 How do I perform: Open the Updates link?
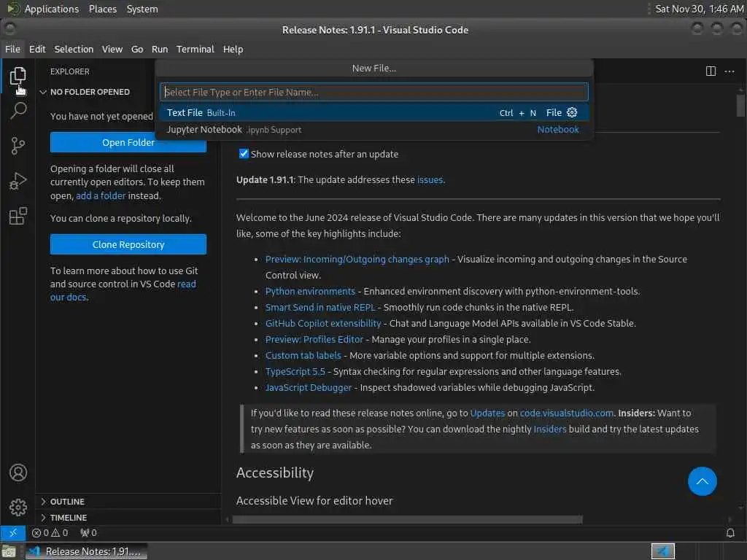point(487,413)
